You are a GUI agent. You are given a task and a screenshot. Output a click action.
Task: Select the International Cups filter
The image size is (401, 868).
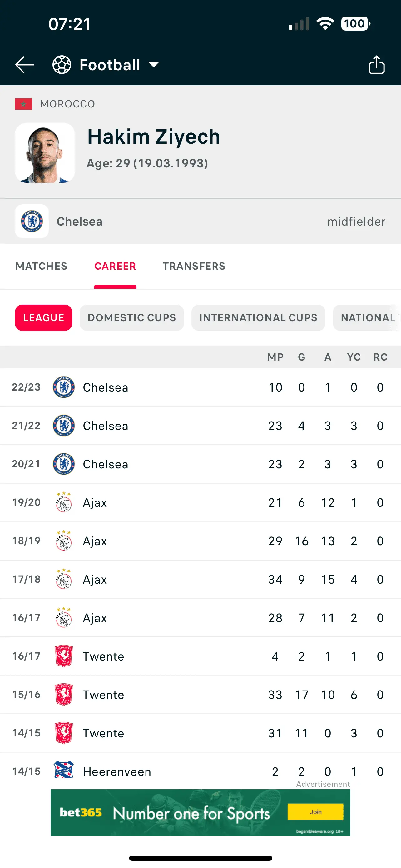[x=258, y=318]
